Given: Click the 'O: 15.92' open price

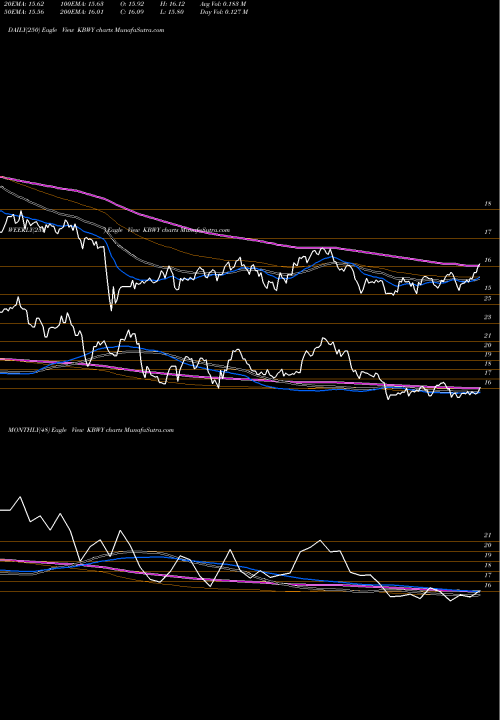Looking at the screenshot, I should pos(133,4).
